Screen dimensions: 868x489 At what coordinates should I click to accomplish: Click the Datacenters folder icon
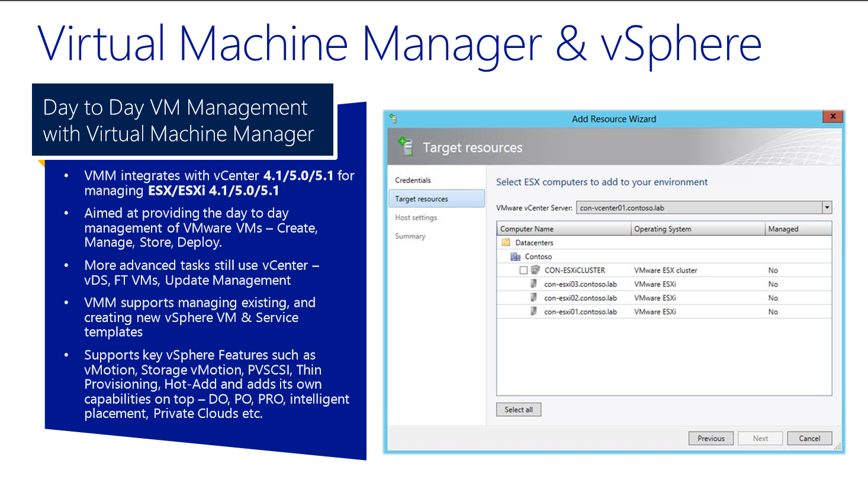[506, 242]
